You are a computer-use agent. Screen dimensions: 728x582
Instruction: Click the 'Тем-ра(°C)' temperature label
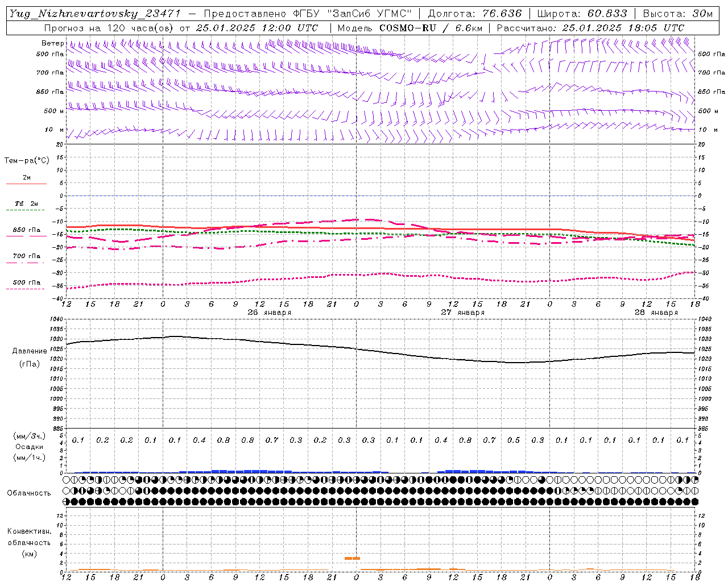[x=27, y=161]
